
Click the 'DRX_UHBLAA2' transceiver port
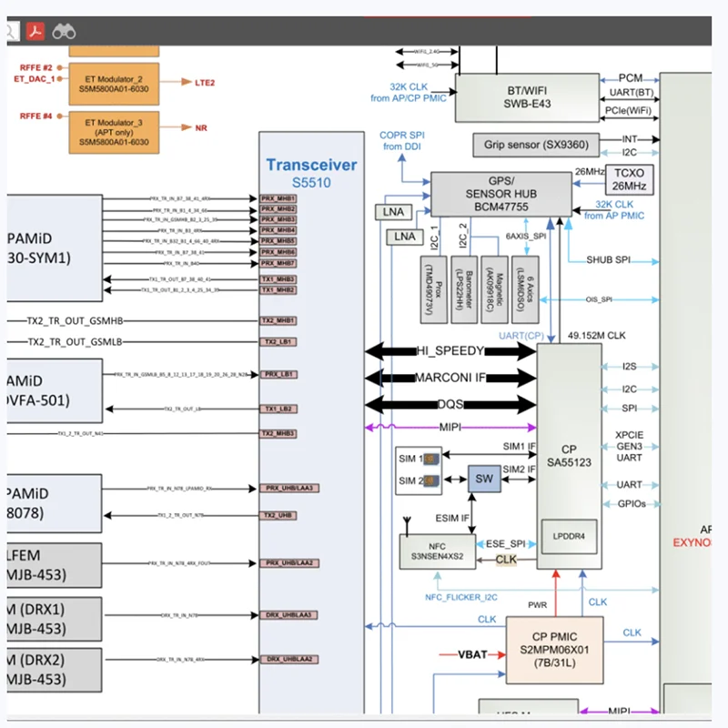[289, 659]
